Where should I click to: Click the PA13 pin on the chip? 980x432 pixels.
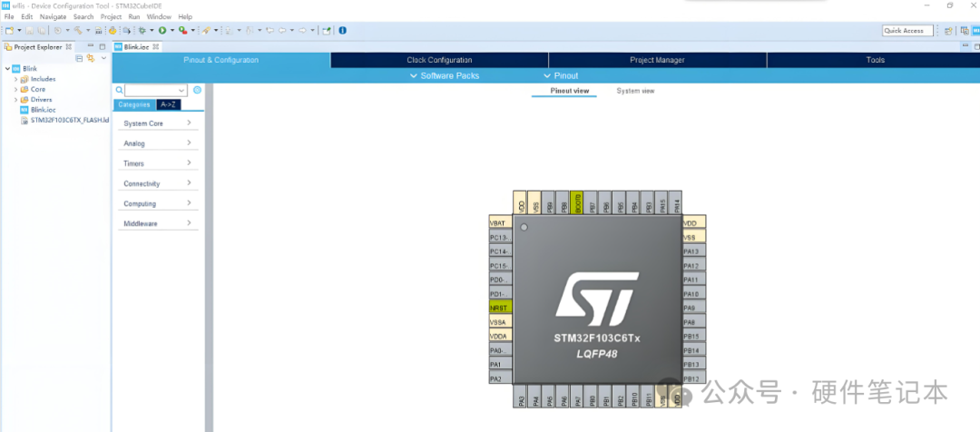point(694,251)
